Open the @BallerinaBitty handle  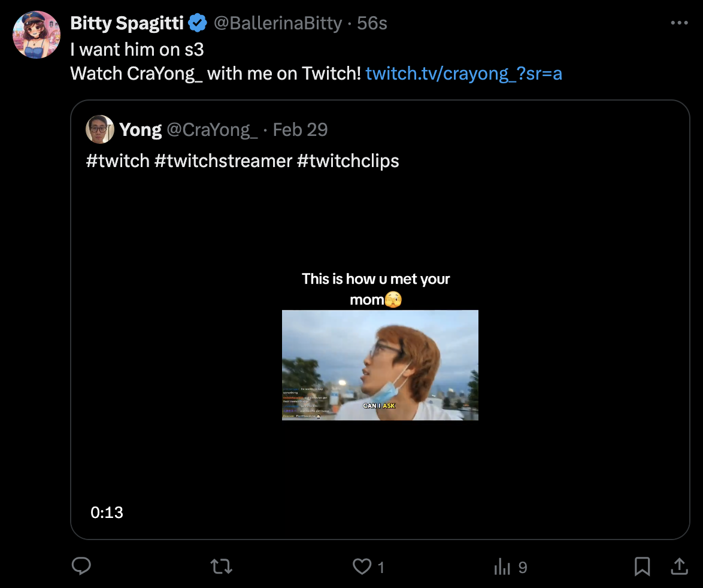pos(278,23)
